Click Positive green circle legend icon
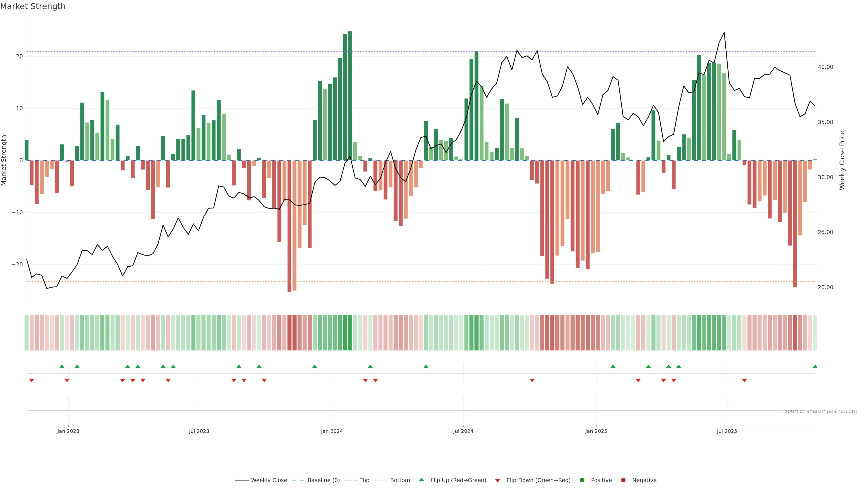The height and width of the screenshot is (488, 868). point(582,480)
